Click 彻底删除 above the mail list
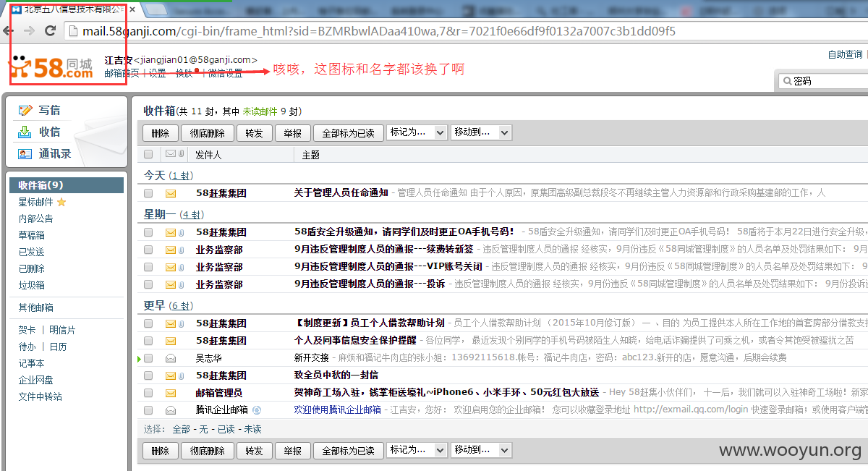 pos(208,133)
